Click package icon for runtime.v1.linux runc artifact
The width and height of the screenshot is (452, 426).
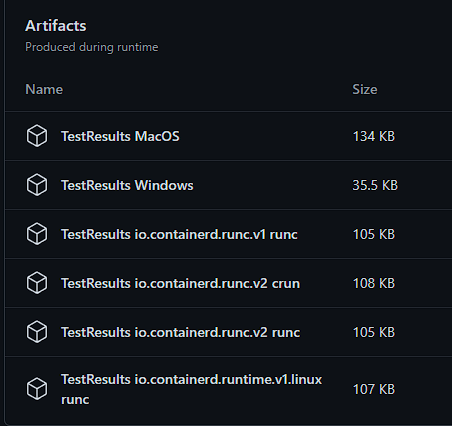pyautogui.click(x=37, y=389)
